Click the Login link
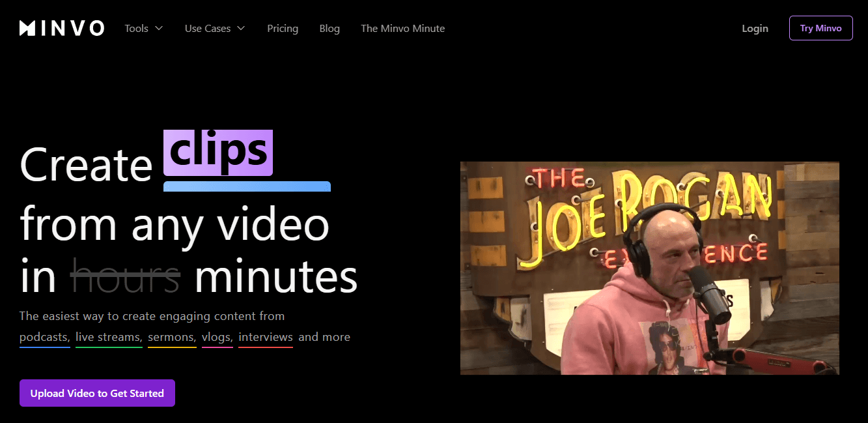This screenshot has width=868, height=423. 755,28
